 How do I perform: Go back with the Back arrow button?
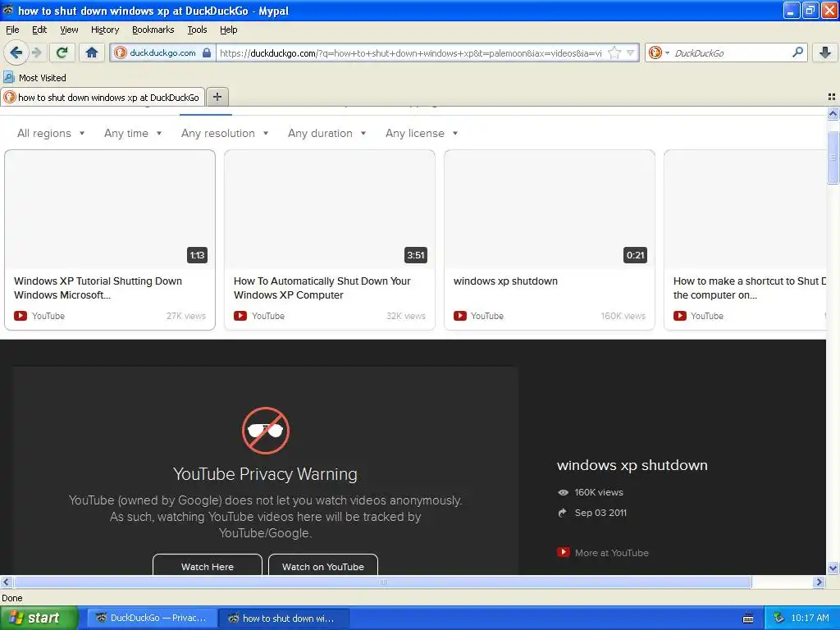click(16, 52)
